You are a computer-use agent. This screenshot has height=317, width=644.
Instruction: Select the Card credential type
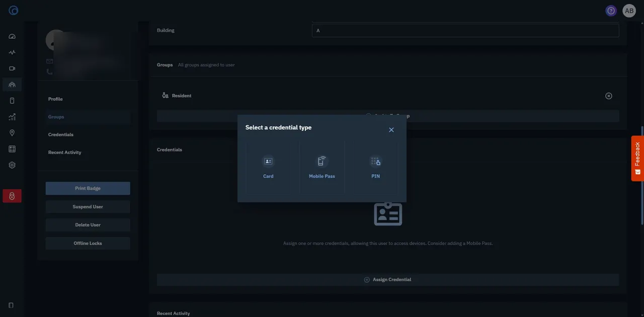(268, 167)
